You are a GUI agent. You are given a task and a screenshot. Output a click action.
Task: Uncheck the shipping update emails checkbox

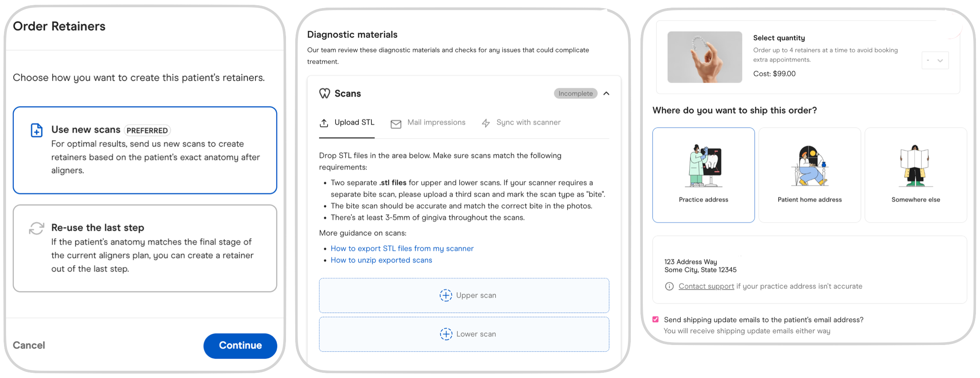point(655,319)
